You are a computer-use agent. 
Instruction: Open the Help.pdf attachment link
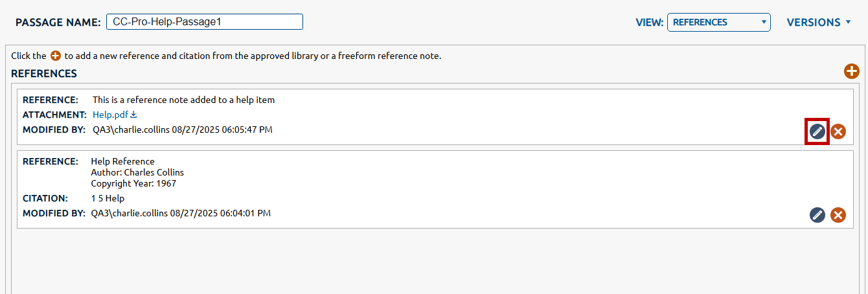[x=110, y=115]
